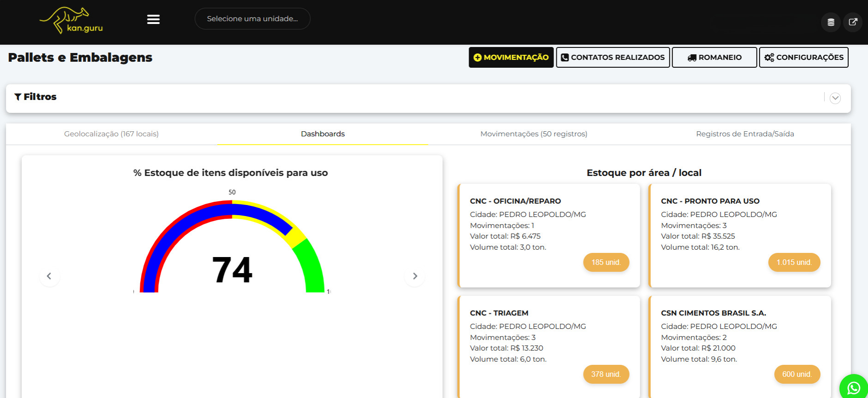The height and width of the screenshot is (398, 868).
Task: Open Configurações
Action: (803, 58)
